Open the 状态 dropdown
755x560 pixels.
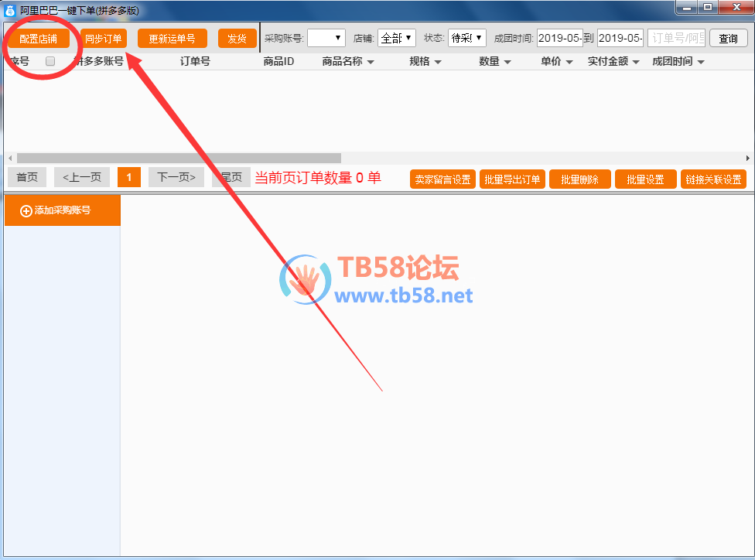466,38
